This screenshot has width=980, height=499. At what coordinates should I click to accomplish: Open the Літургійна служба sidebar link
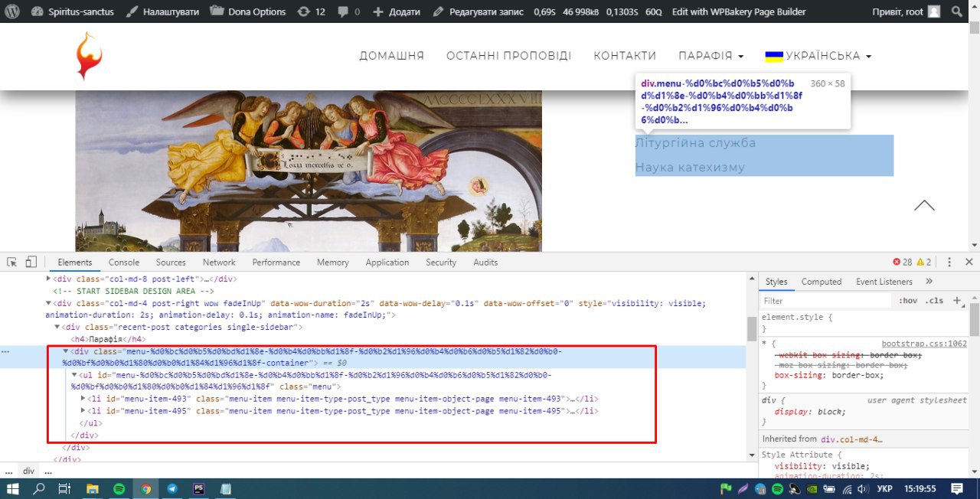(x=695, y=143)
